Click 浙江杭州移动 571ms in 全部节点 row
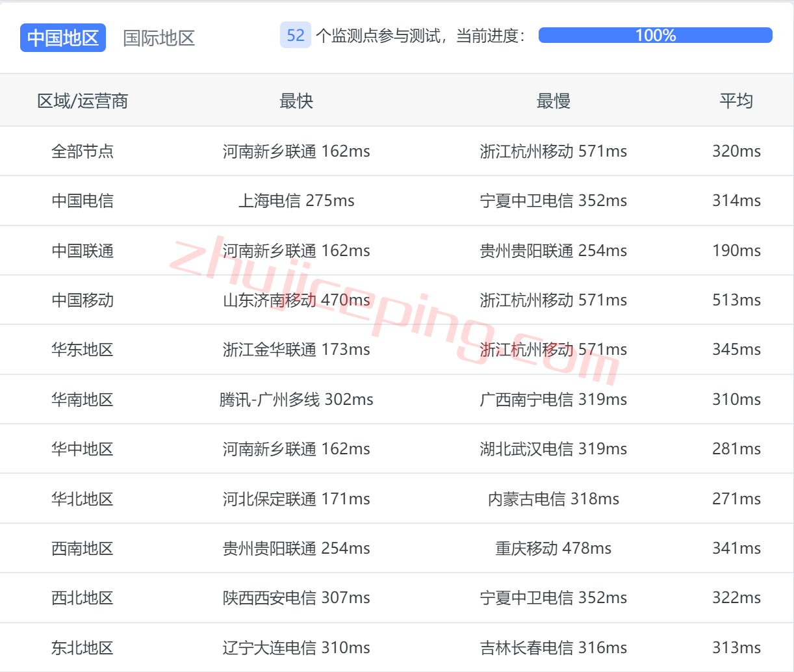Screen dimensions: 794x672 click(554, 151)
